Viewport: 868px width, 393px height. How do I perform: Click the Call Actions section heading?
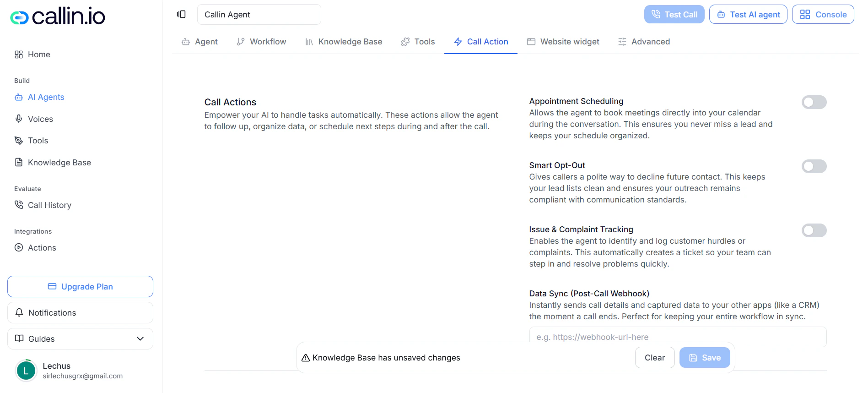click(x=230, y=102)
